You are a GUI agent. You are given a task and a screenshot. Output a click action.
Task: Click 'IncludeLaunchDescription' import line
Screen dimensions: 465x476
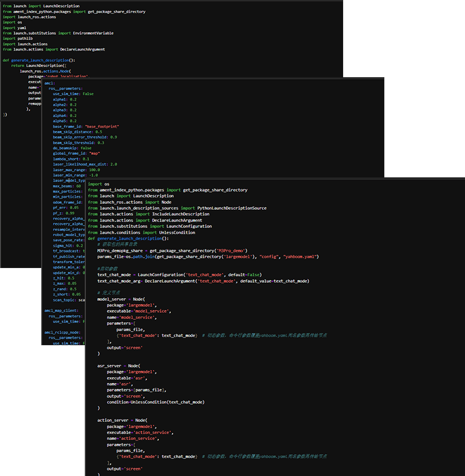tap(149, 214)
